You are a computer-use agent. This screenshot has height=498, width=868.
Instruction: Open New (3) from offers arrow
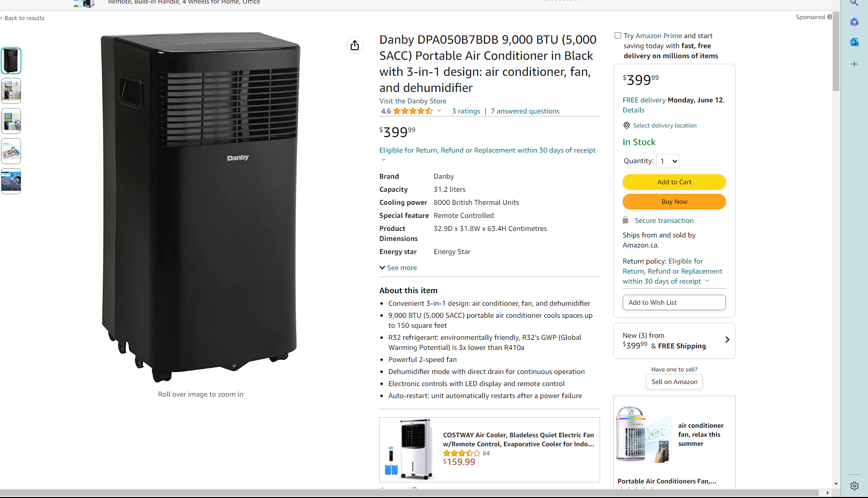(727, 340)
